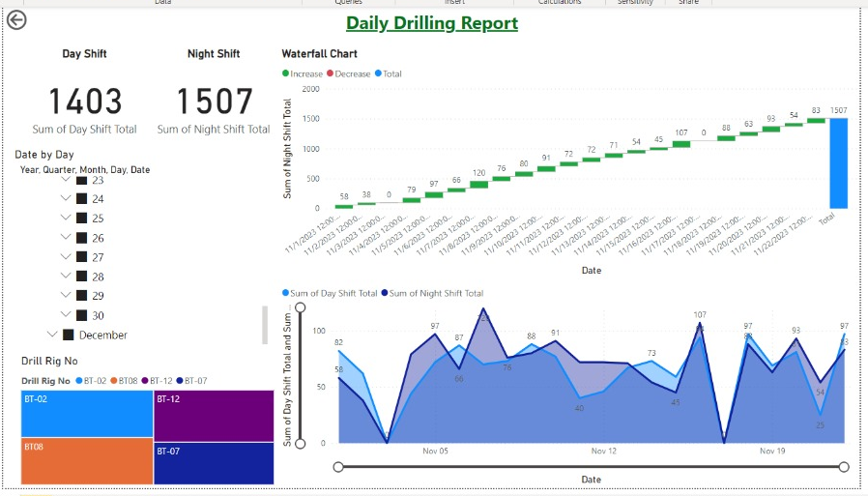This screenshot has width=868, height=496.
Task: Click Sum of Night Shift Total legend marker
Action: [383, 293]
